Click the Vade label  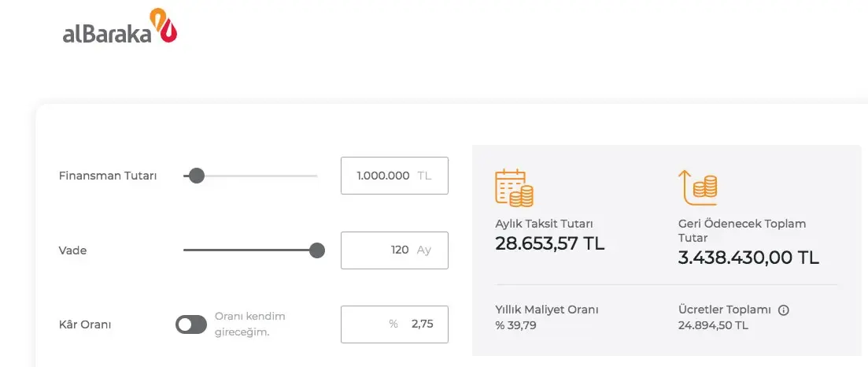72,250
